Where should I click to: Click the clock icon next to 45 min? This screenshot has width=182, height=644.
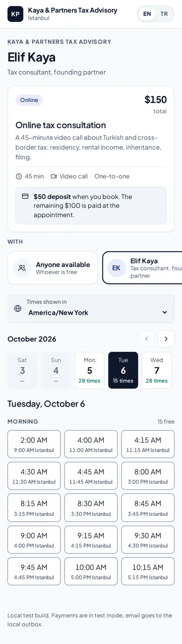pos(19,176)
